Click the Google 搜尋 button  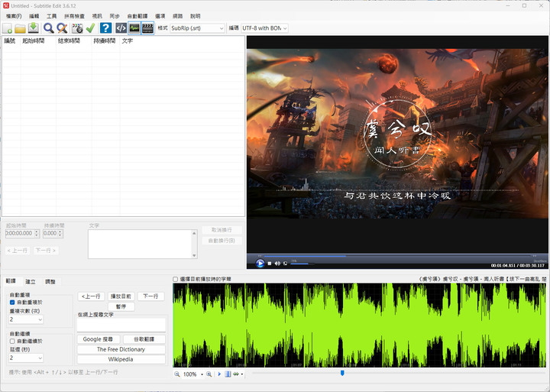pos(99,339)
